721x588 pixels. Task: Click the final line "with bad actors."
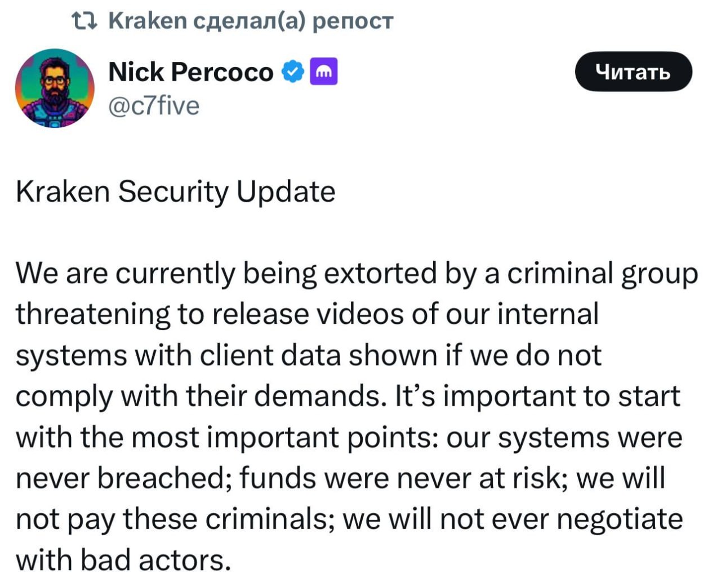pos(123,560)
